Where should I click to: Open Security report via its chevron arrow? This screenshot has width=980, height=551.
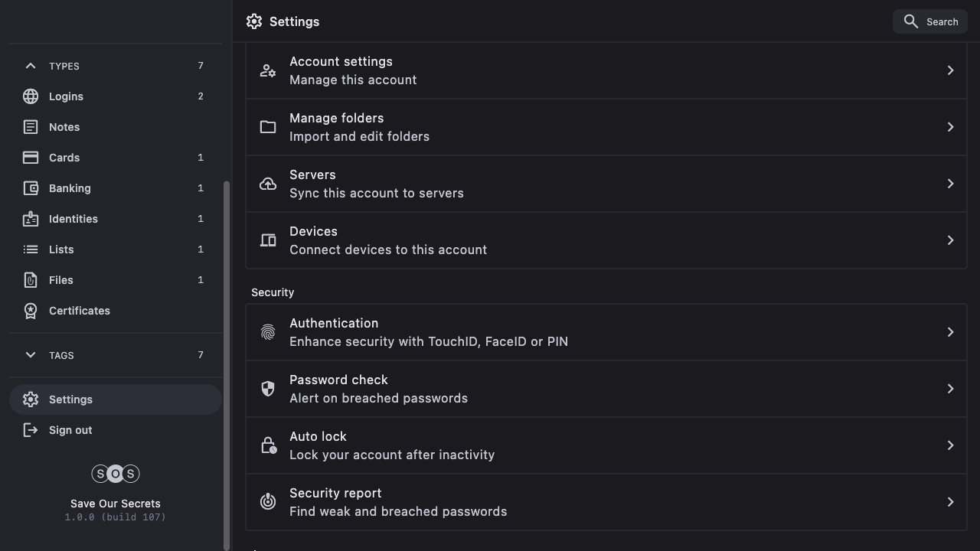pyautogui.click(x=950, y=502)
